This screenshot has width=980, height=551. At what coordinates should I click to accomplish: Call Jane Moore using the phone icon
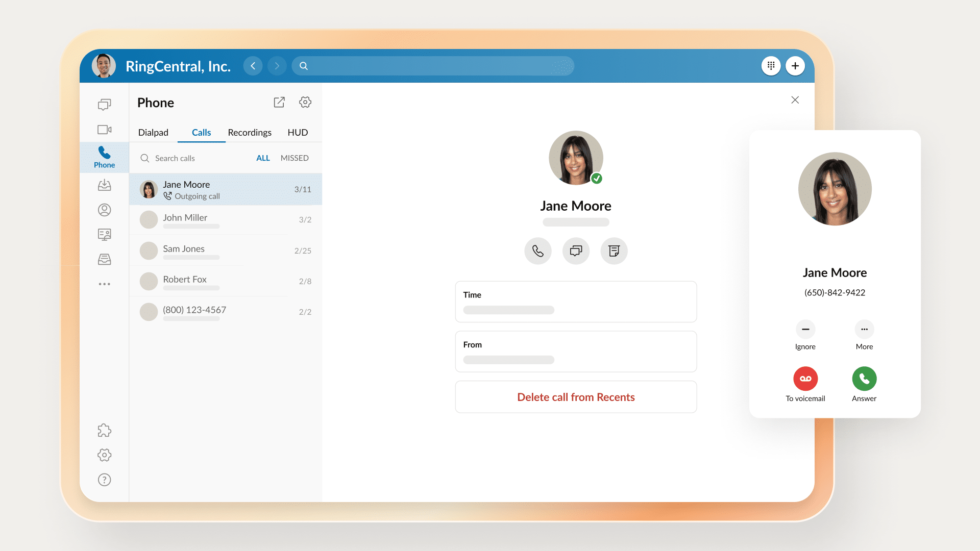(x=537, y=251)
